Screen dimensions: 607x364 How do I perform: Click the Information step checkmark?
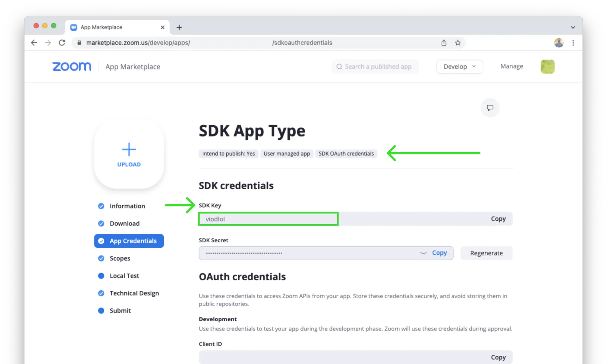tap(101, 206)
